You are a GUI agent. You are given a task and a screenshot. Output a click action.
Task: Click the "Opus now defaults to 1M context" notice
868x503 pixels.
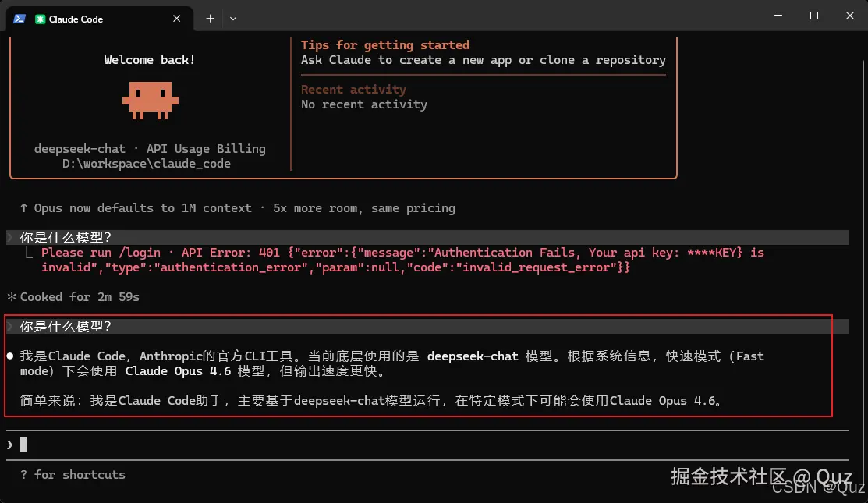238,208
